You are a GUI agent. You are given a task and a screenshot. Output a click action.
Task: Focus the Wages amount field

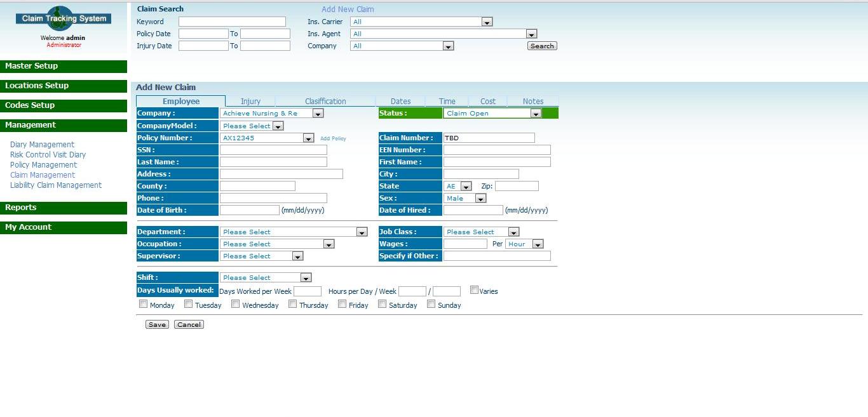point(465,244)
